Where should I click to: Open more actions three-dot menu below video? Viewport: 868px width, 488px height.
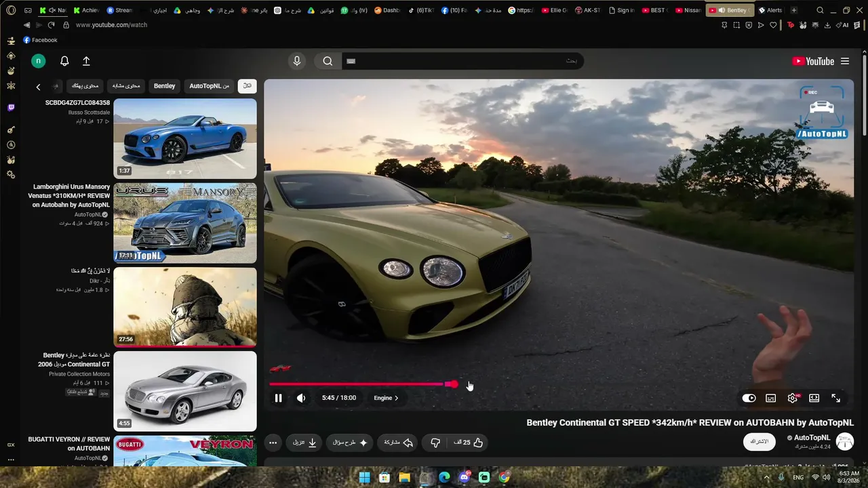273,443
